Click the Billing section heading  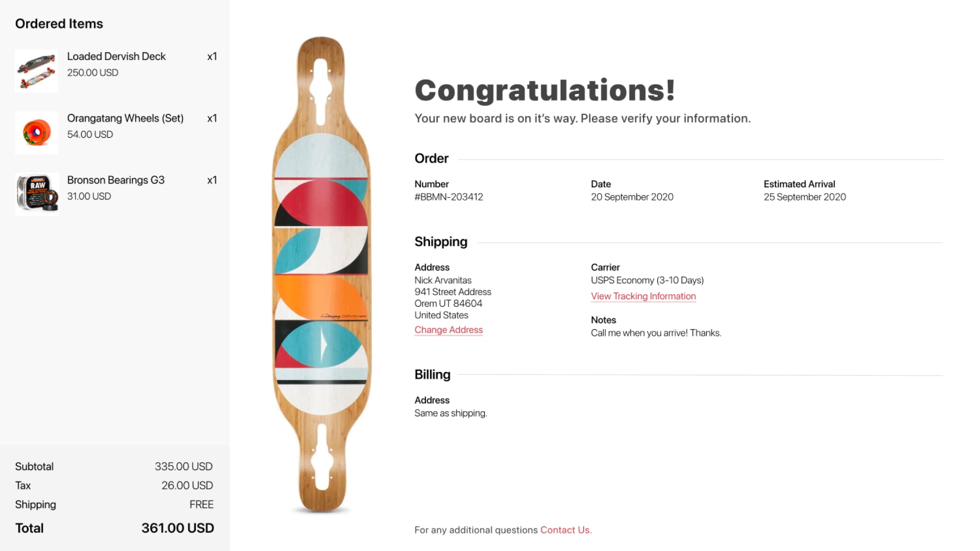pyautogui.click(x=433, y=374)
